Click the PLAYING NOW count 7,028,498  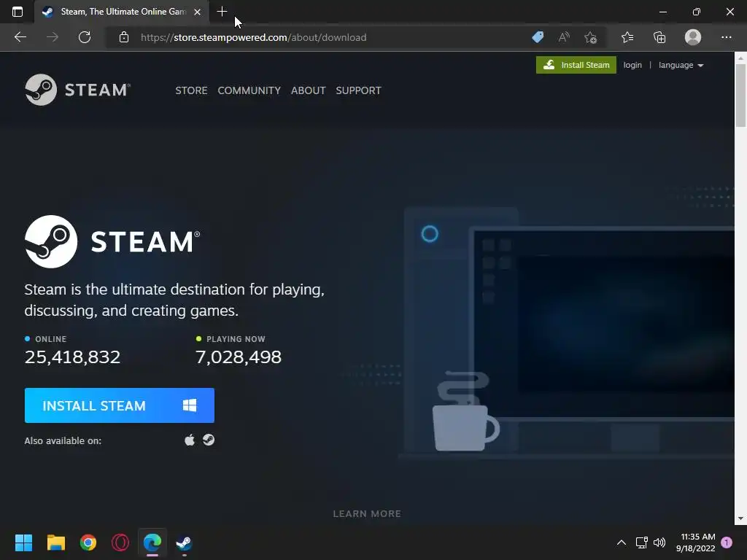point(239,357)
